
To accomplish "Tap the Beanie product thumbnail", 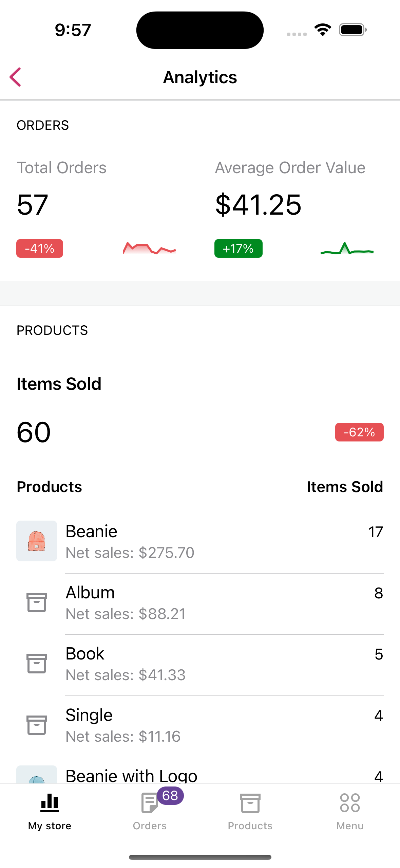I will tap(37, 541).
